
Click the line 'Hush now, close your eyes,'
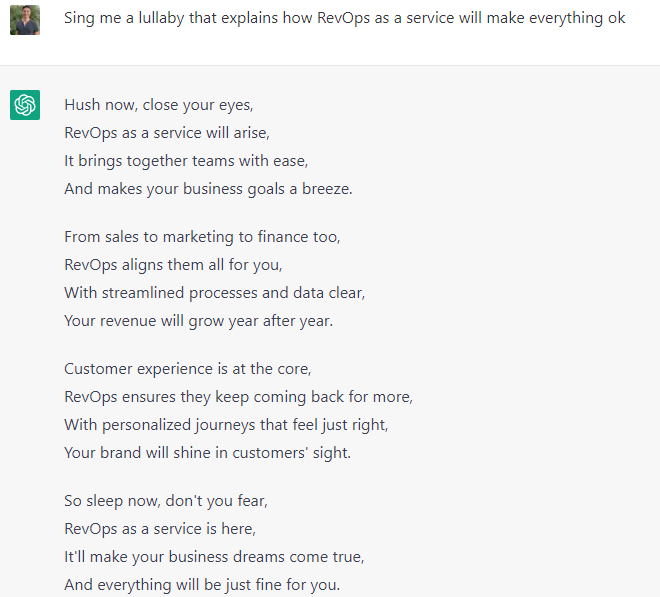157,104
